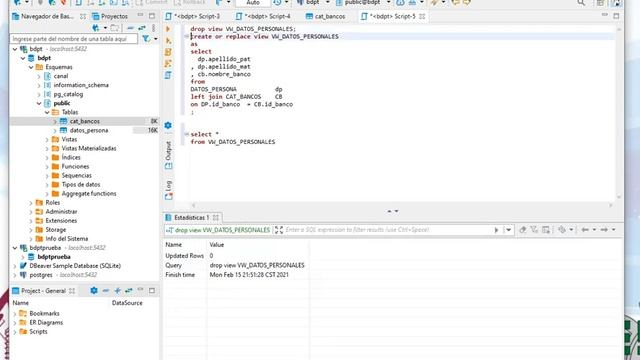
Task: Click the fourth orange icon in editor sidebar
Action: (x=168, y=63)
